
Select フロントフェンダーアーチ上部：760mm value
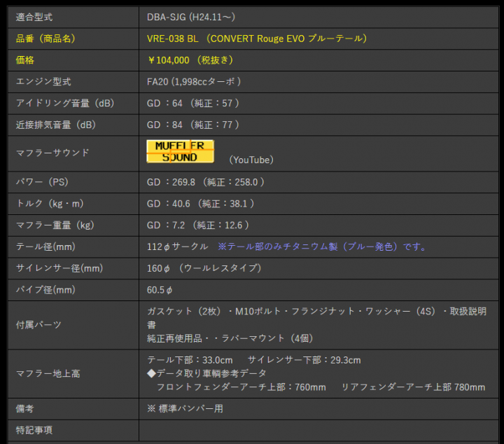coord(241,387)
